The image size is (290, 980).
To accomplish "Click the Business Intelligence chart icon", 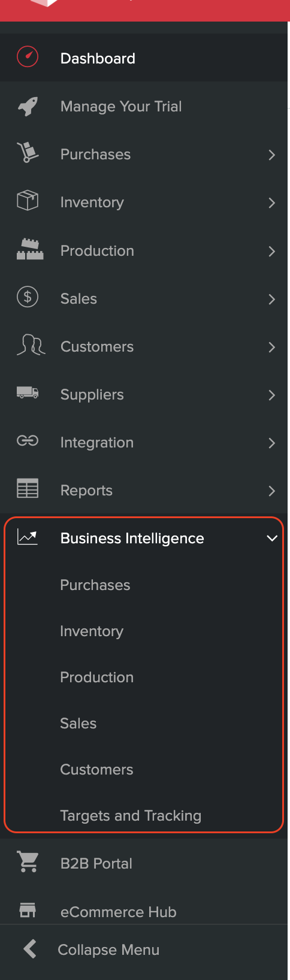I will 28,537.
